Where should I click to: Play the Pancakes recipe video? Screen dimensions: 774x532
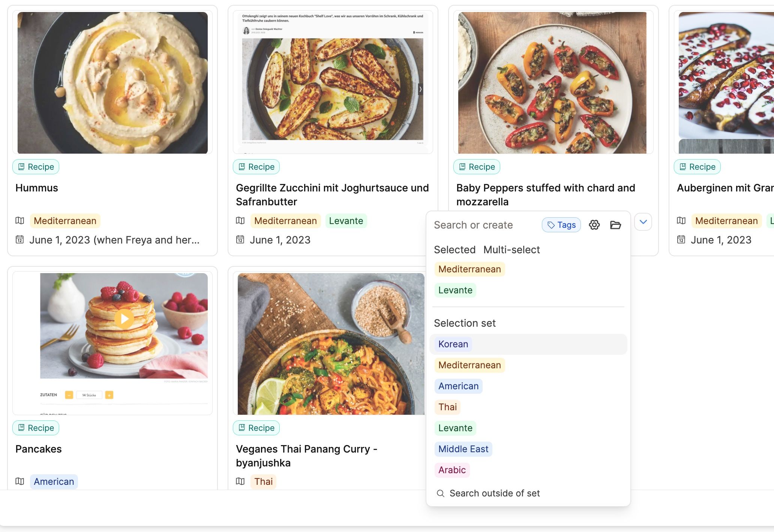(x=124, y=319)
